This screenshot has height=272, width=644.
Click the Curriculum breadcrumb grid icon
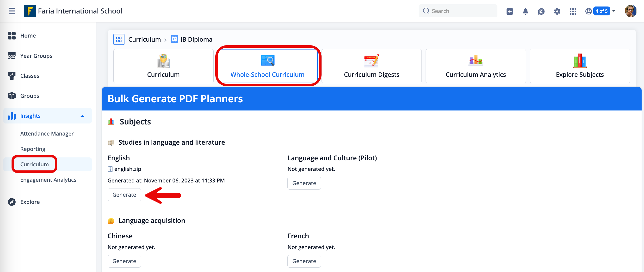[x=119, y=39]
